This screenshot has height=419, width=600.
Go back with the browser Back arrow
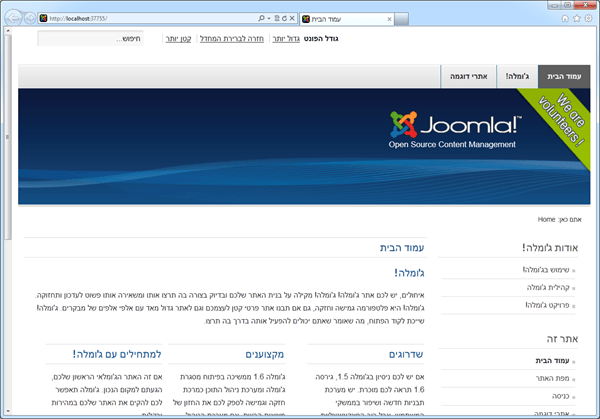pyautogui.click(x=13, y=18)
